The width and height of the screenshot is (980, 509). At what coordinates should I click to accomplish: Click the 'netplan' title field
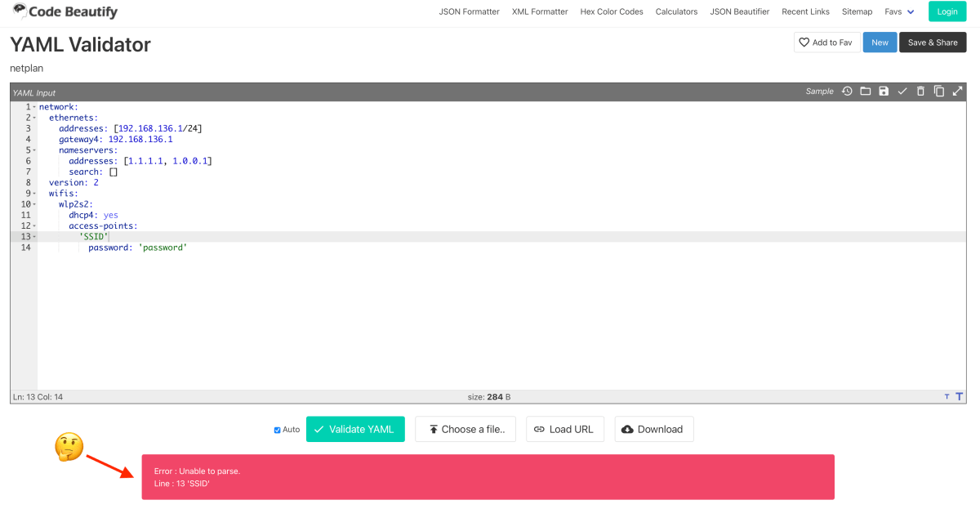(x=27, y=69)
